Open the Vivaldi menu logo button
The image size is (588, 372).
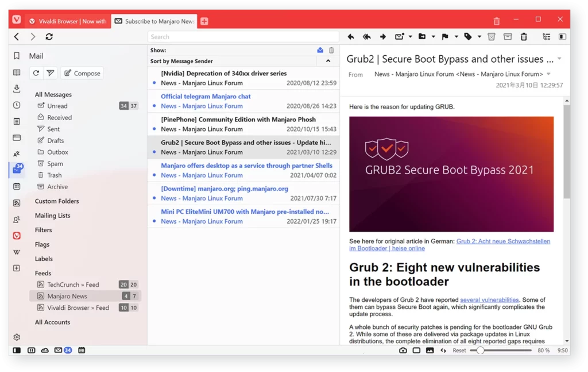[x=17, y=20]
